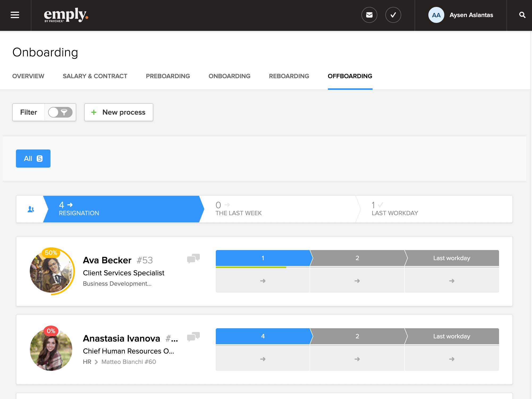Expand Ava Becker's step 1 arrow
Viewport: 532px width, 399px height.
click(263, 280)
